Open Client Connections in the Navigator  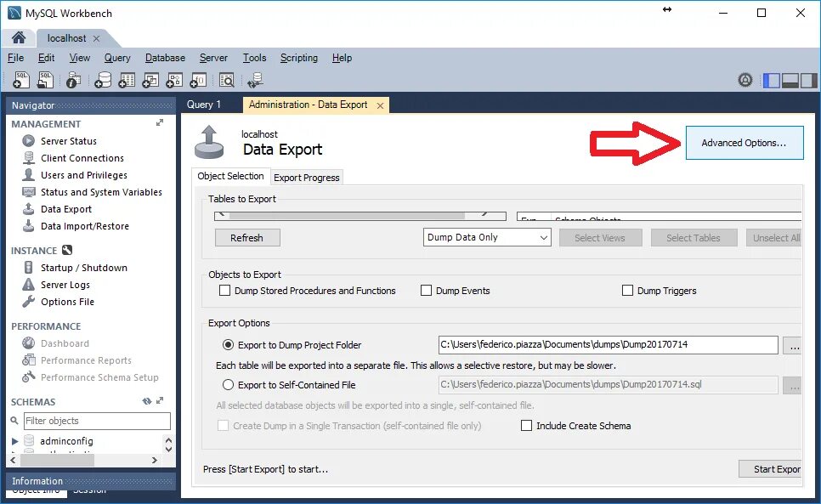[x=82, y=158]
